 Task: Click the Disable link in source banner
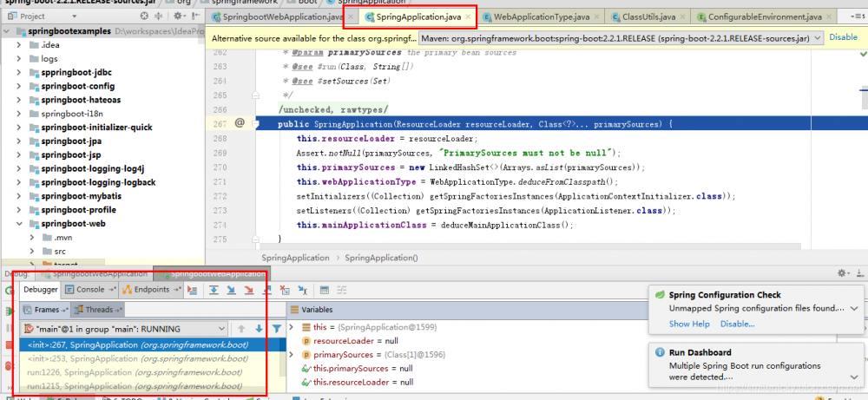(x=842, y=38)
